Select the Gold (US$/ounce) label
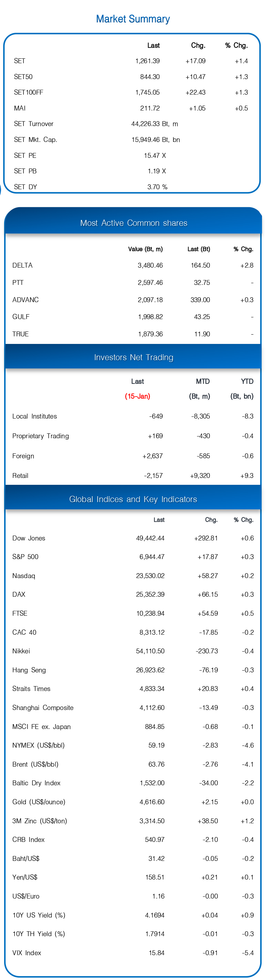This screenshot has width=272, height=980. [x=39, y=802]
